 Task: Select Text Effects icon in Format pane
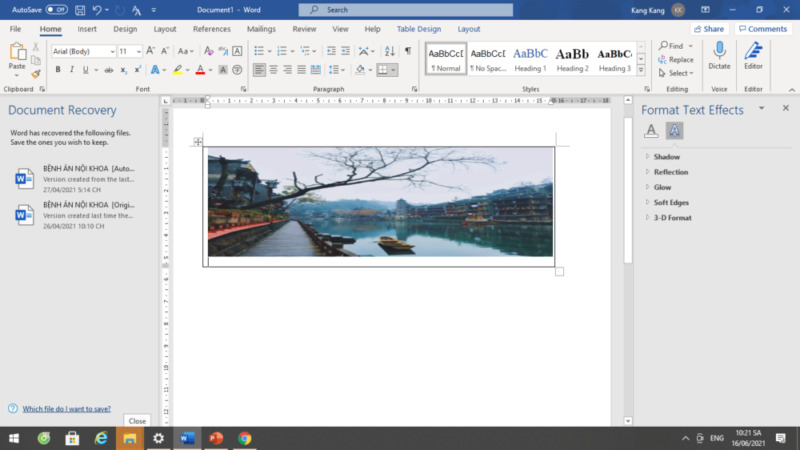[x=674, y=131]
